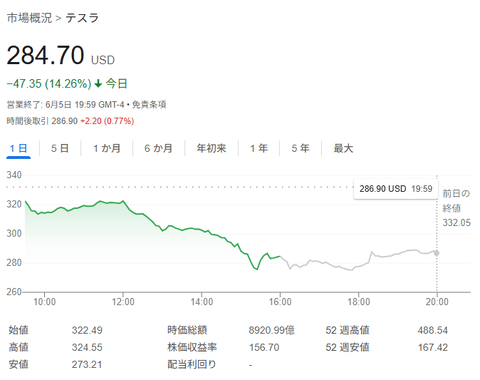Click the 286.90 USD chart tooltip
The height and width of the screenshot is (380, 480).
point(396,189)
